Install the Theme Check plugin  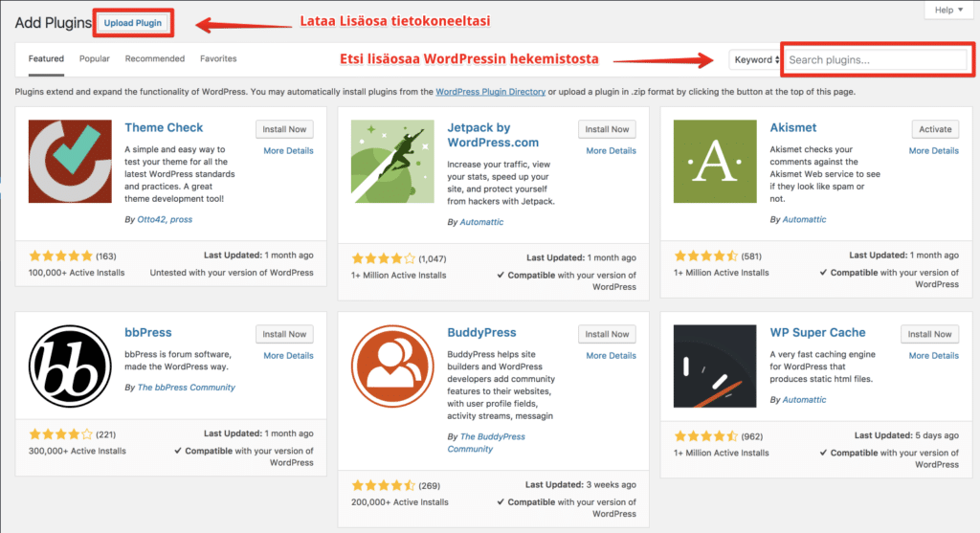284,129
